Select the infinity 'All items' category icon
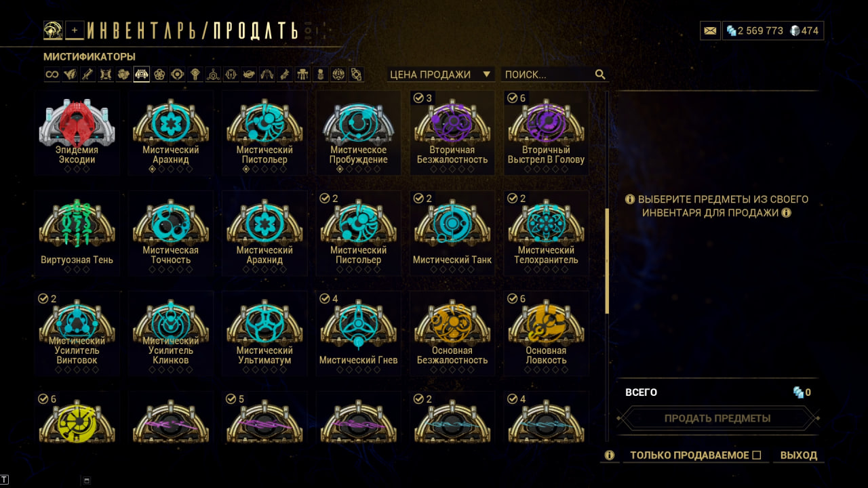The image size is (868, 488). 52,75
